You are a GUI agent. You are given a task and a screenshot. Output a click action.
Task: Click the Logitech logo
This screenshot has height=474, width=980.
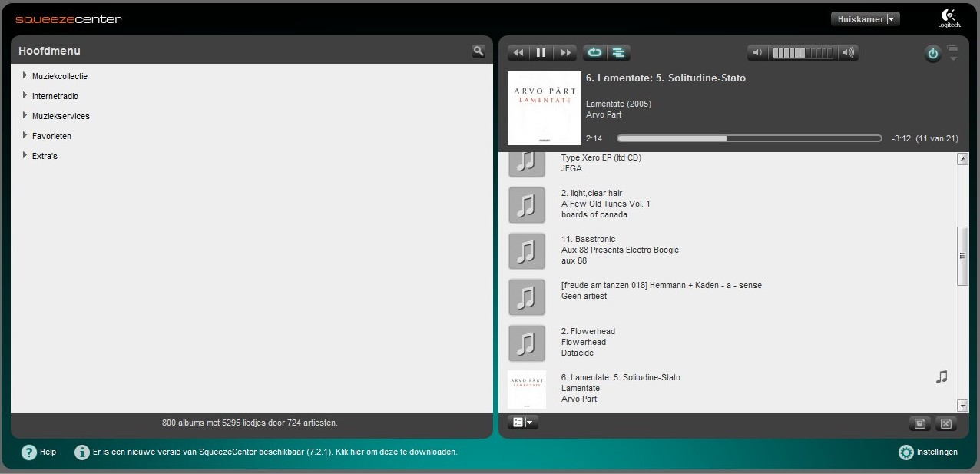pos(949,18)
